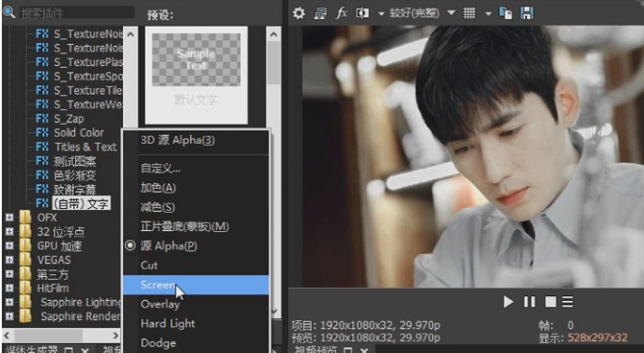Click the plugin list horizontal scrollbar
Image resolution: width=644 pixels, height=353 pixels.
click(61, 336)
